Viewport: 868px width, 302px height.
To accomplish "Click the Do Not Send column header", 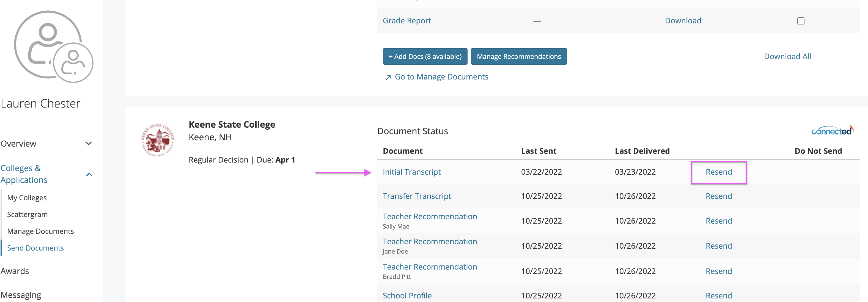I will click(x=818, y=151).
